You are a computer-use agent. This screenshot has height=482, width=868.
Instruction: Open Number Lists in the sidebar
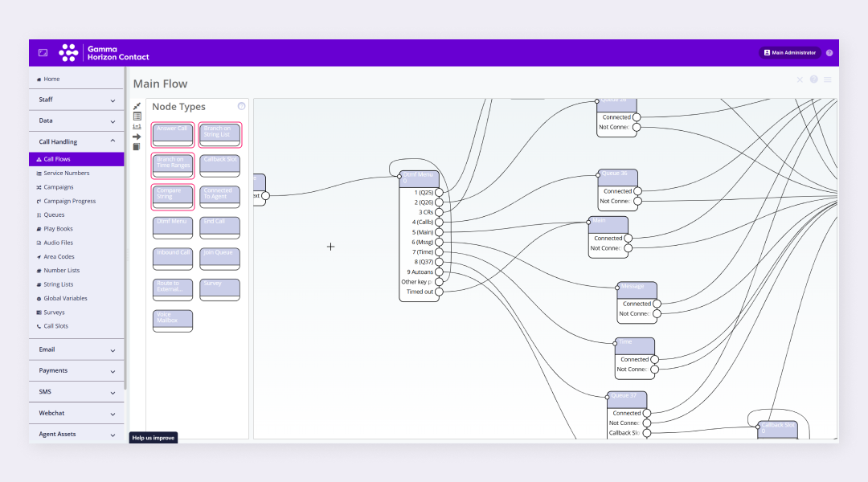[x=76, y=271]
